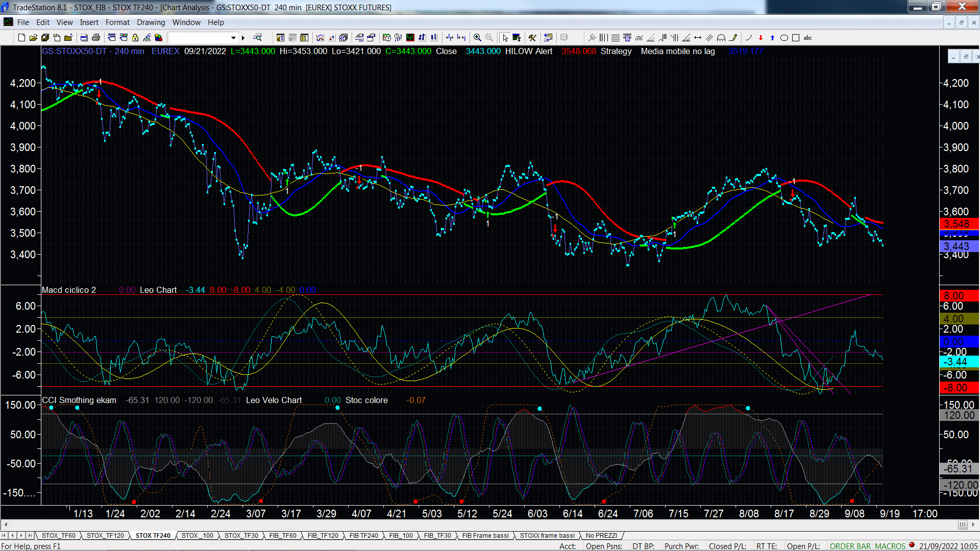Switch to the STOX_TF30 tab
Viewport: 980px width, 551px height.
241,536
